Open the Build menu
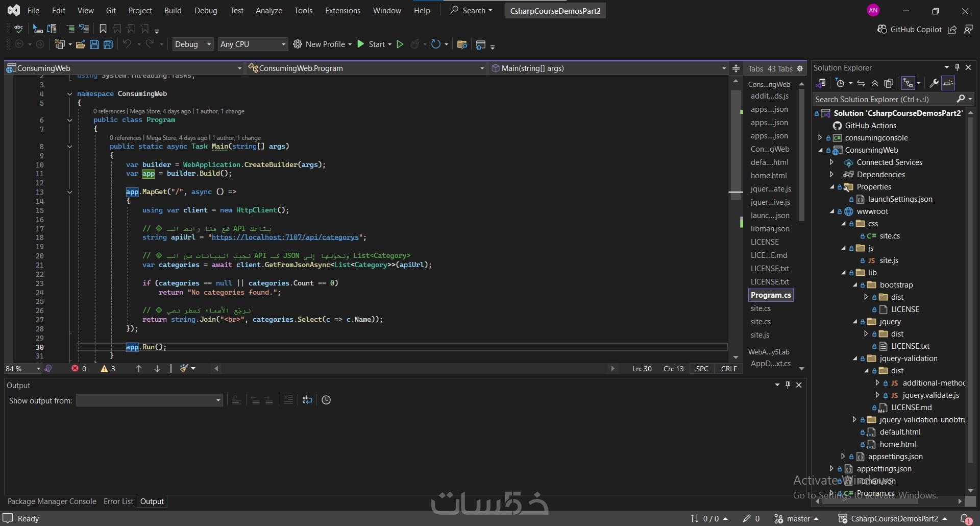The image size is (980, 526). click(x=173, y=10)
